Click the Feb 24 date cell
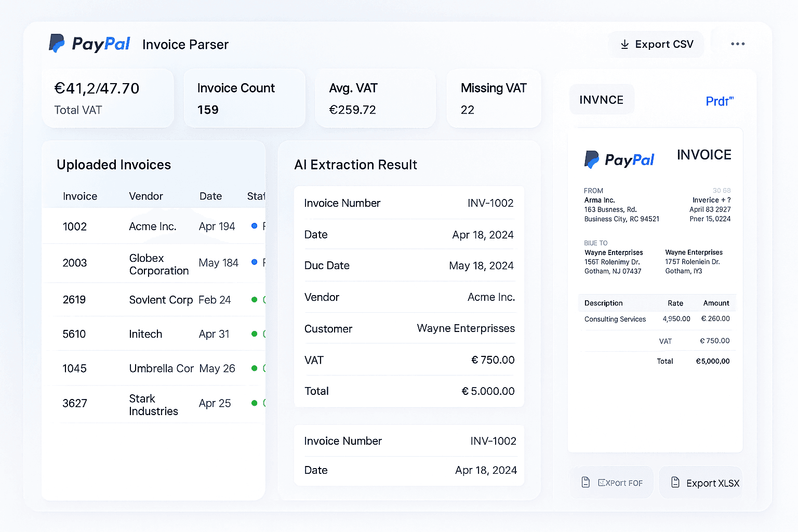 coord(215,300)
